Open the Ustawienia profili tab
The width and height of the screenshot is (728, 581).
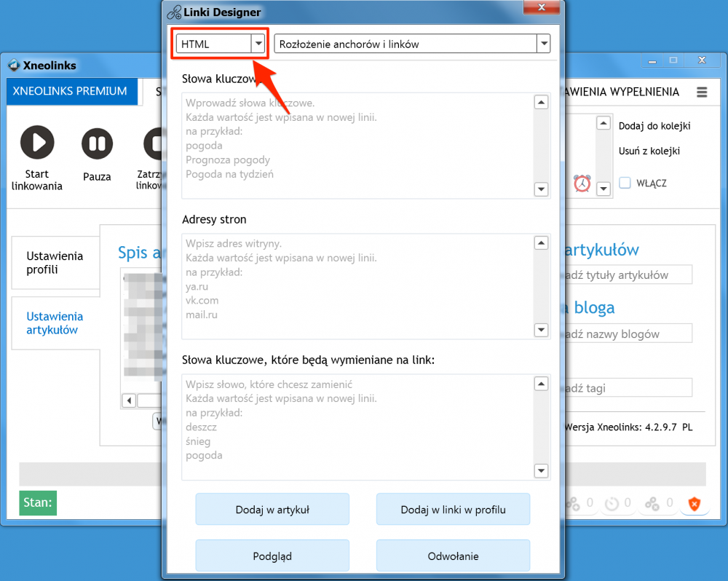click(55, 263)
